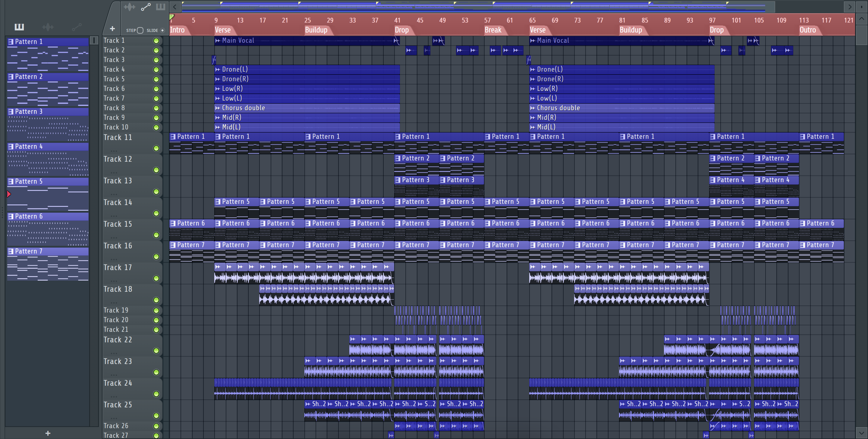Click the piano icon above the SLIDE option
This screenshot has width=868, height=439.
pos(161,7)
